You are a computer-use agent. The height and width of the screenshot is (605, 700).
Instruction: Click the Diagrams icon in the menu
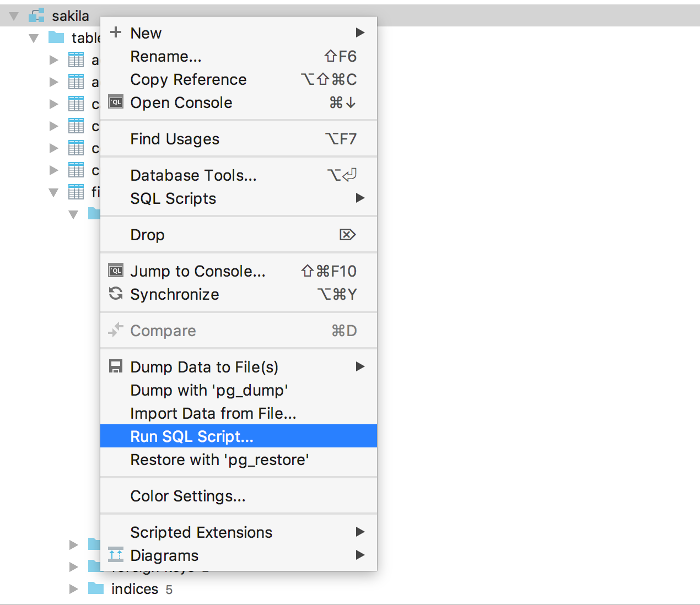click(116, 554)
